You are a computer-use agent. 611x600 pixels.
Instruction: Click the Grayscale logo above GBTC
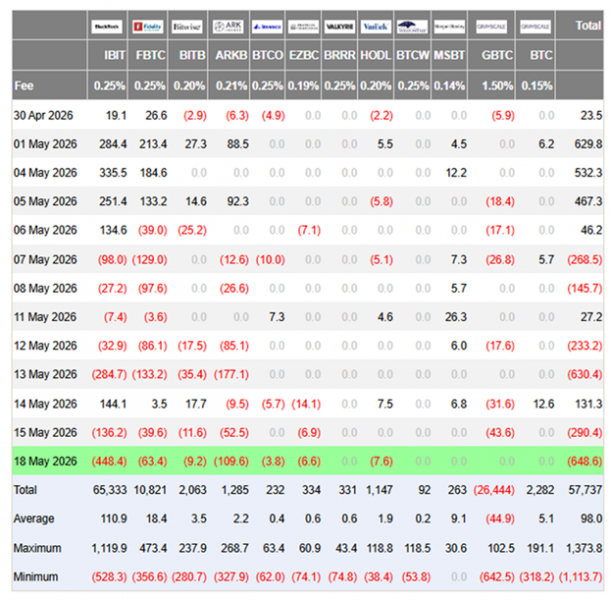[x=491, y=27]
